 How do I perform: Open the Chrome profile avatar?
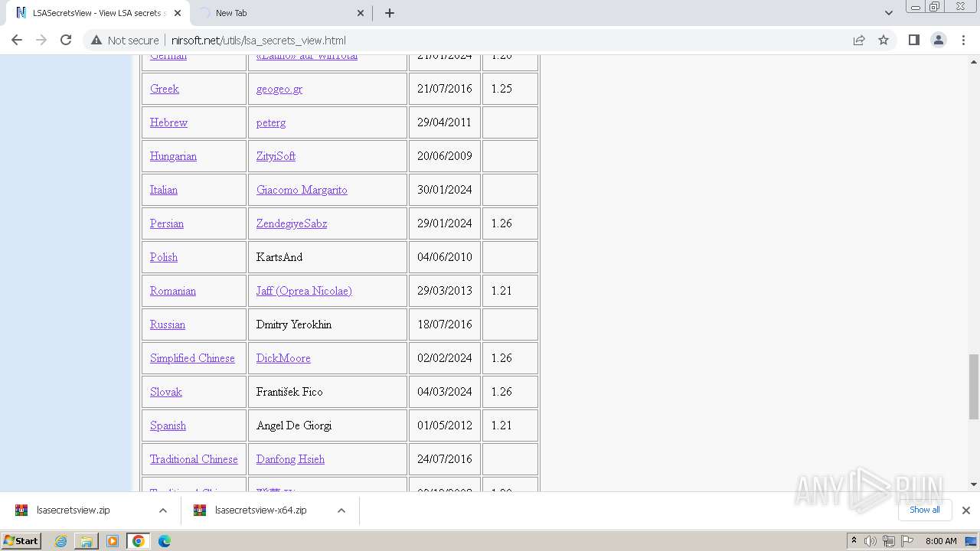pyautogui.click(x=939, y=40)
